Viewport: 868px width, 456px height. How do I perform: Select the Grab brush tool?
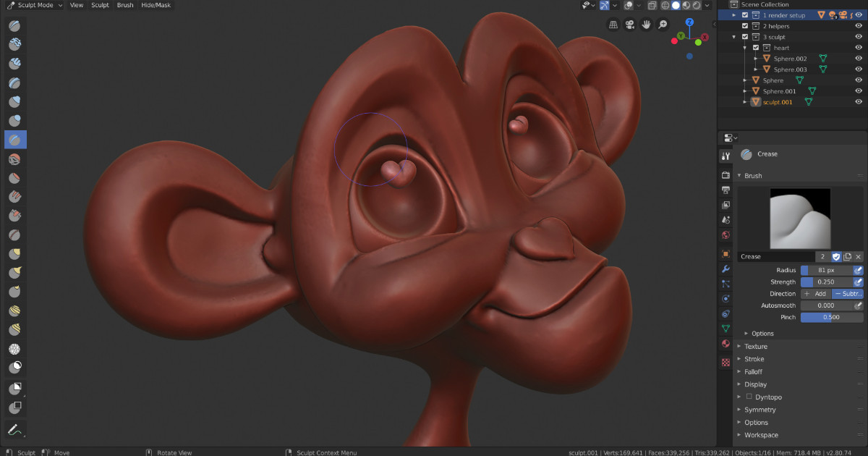point(15,253)
